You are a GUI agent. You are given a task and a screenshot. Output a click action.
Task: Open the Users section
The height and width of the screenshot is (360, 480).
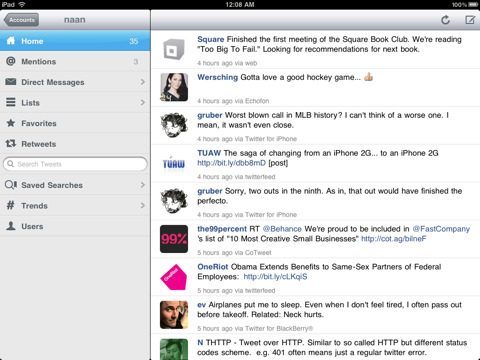75,226
